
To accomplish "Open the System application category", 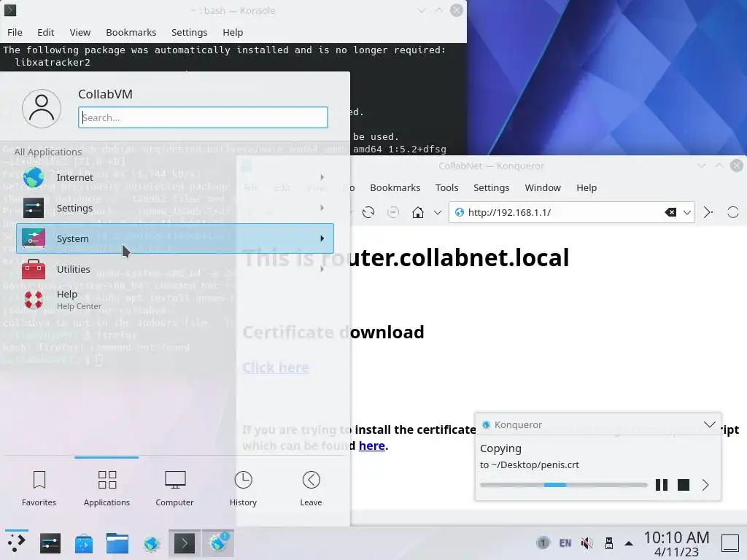I will point(174,238).
